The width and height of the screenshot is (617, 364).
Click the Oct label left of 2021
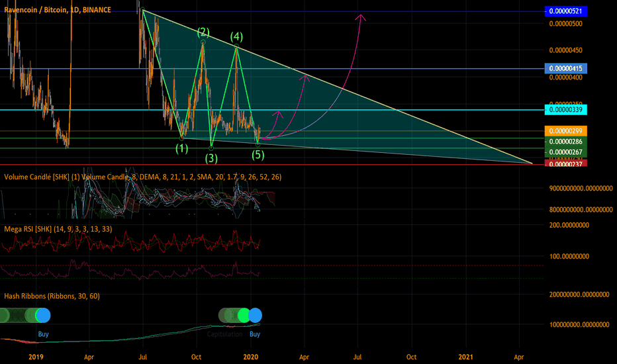pyautogui.click(x=411, y=357)
